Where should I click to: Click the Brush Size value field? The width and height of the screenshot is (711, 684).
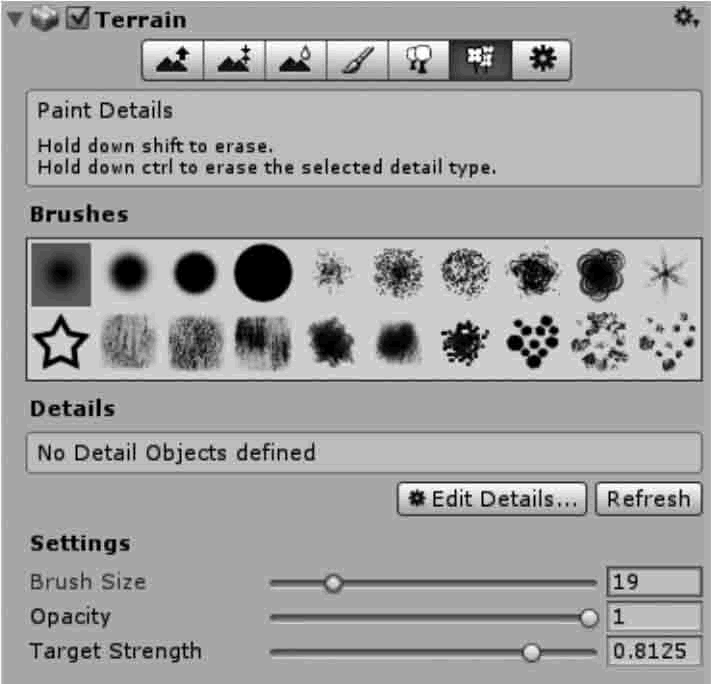(654, 581)
